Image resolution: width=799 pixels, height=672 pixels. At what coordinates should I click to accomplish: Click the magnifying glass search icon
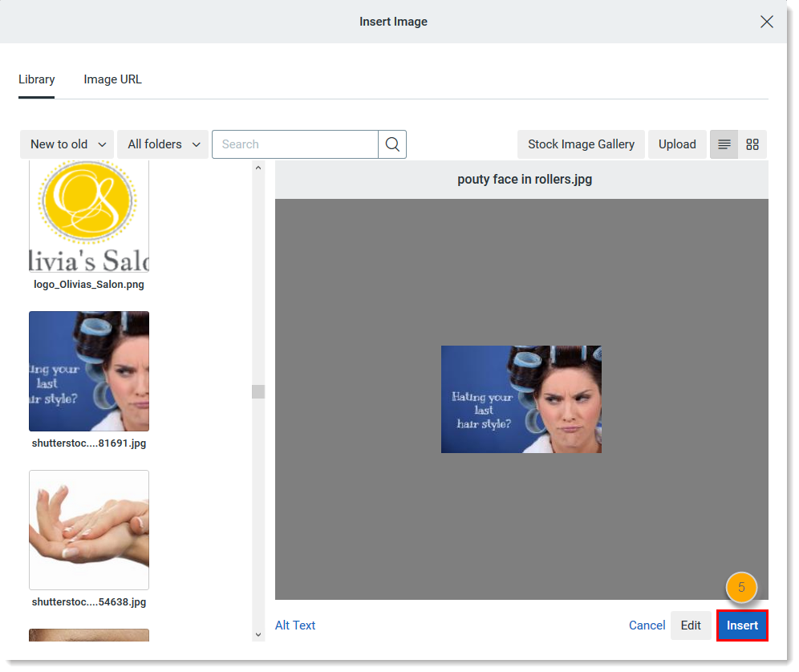coord(392,144)
